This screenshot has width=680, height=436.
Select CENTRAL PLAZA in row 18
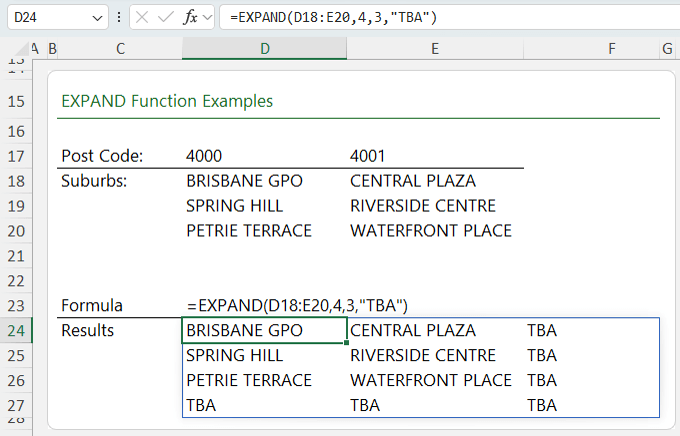click(x=413, y=181)
